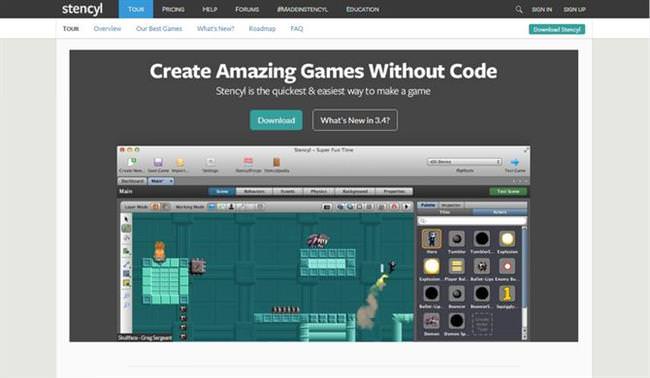Screen dimensions: 650x378
Task: Click the teal Download button
Action: click(276, 120)
